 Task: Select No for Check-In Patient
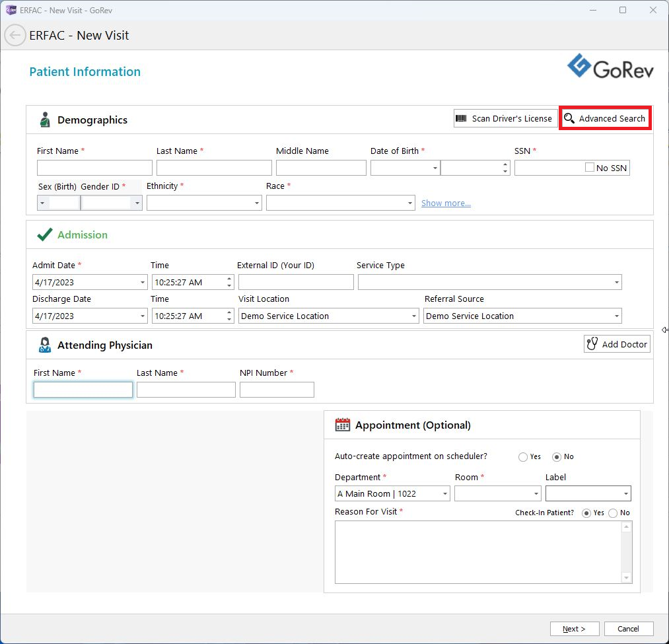click(613, 513)
